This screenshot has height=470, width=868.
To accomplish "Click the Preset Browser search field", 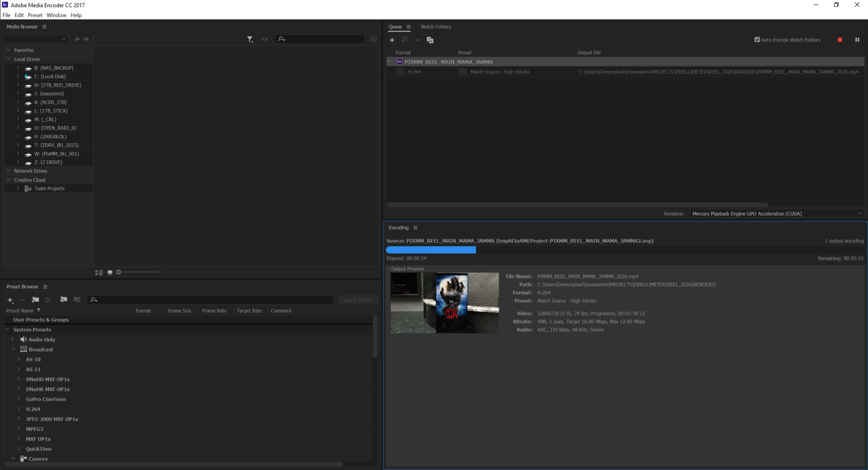I will [x=212, y=300].
